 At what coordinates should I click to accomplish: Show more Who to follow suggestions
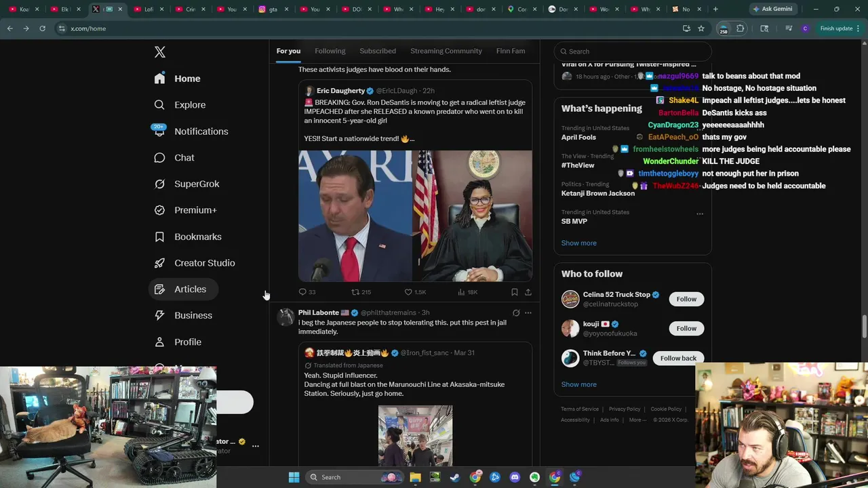pos(579,384)
